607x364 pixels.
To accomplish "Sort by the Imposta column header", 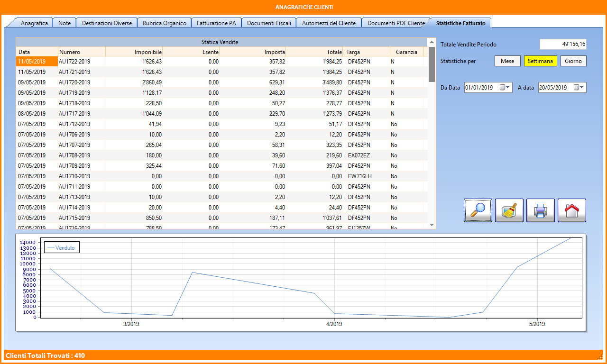I will [x=253, y=52].
